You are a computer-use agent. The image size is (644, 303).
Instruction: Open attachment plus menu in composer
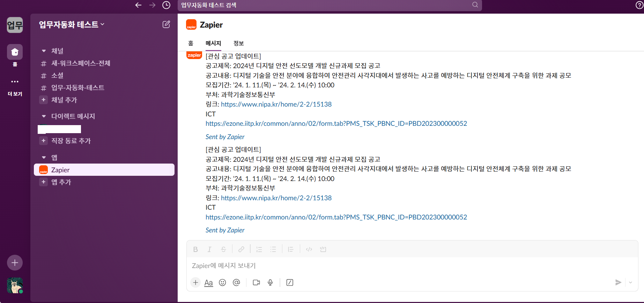pos(195,282)
